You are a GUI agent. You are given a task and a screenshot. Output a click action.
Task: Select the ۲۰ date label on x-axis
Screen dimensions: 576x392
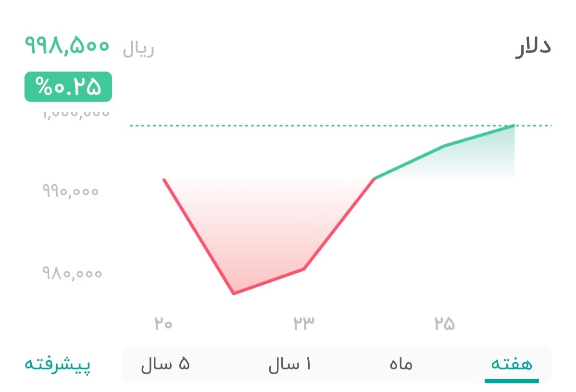coord(163,324)
